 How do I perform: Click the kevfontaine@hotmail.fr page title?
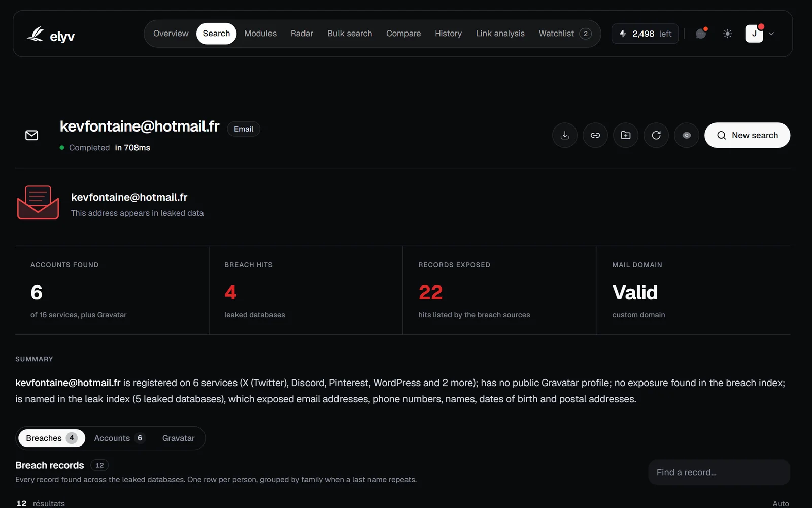[140, 126]
